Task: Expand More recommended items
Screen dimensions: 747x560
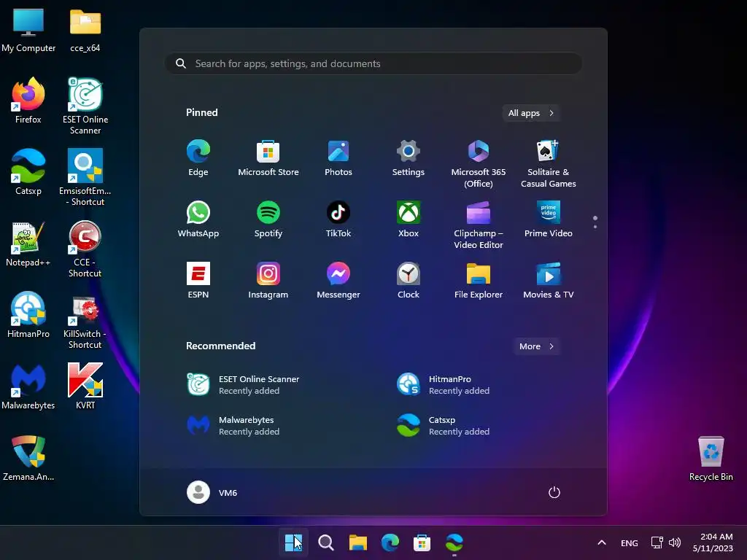Action: (x=536, y=346)
